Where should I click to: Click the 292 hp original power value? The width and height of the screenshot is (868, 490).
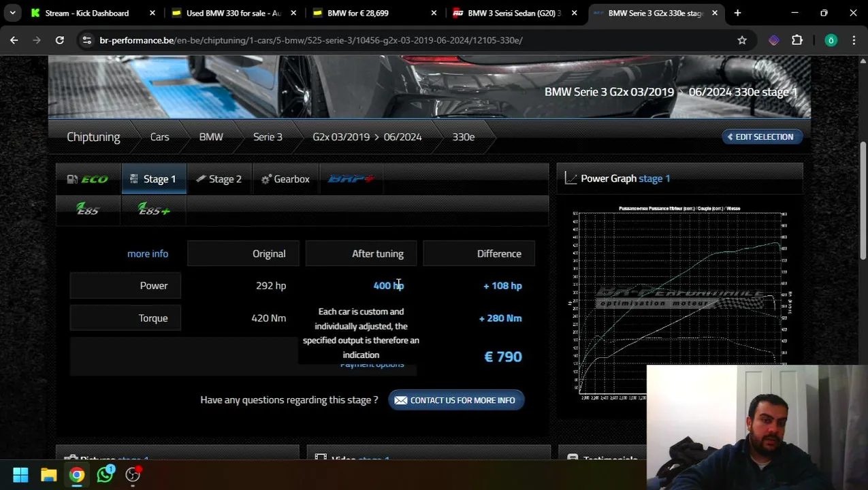271,286
